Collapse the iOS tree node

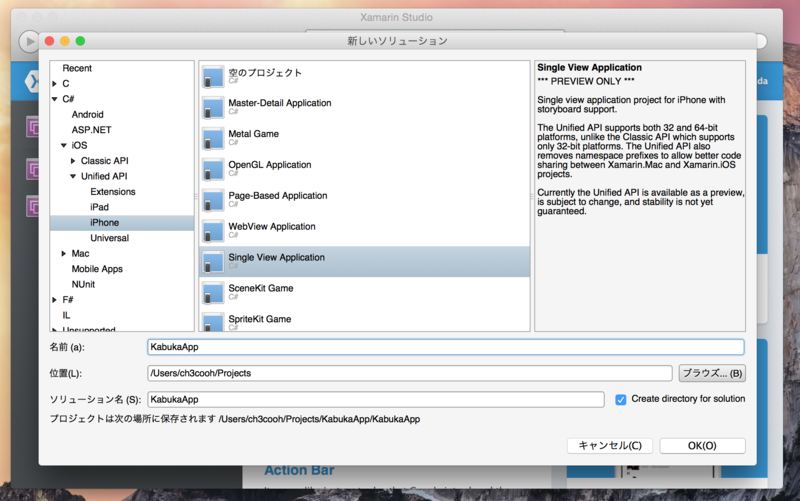[x=64, y=145]
